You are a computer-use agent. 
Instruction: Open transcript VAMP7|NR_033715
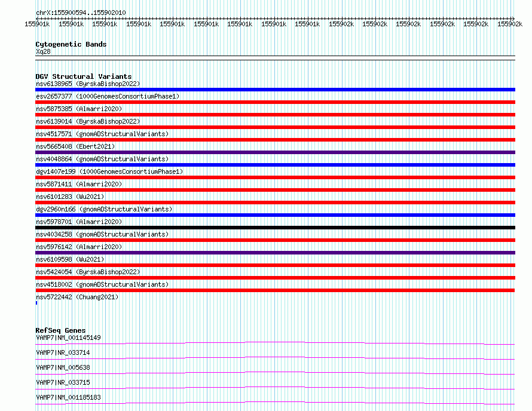[63, 382]
